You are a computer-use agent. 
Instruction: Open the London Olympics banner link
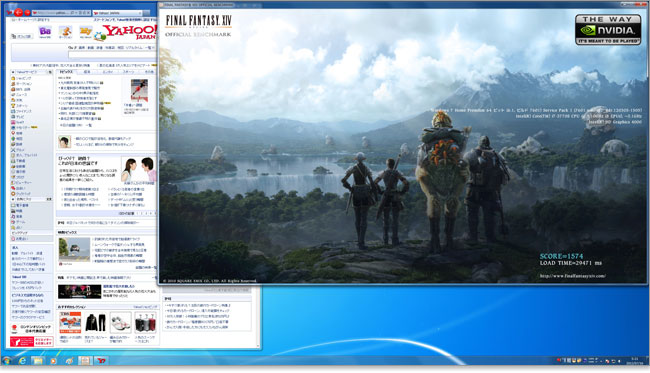(x=32, y=329)
